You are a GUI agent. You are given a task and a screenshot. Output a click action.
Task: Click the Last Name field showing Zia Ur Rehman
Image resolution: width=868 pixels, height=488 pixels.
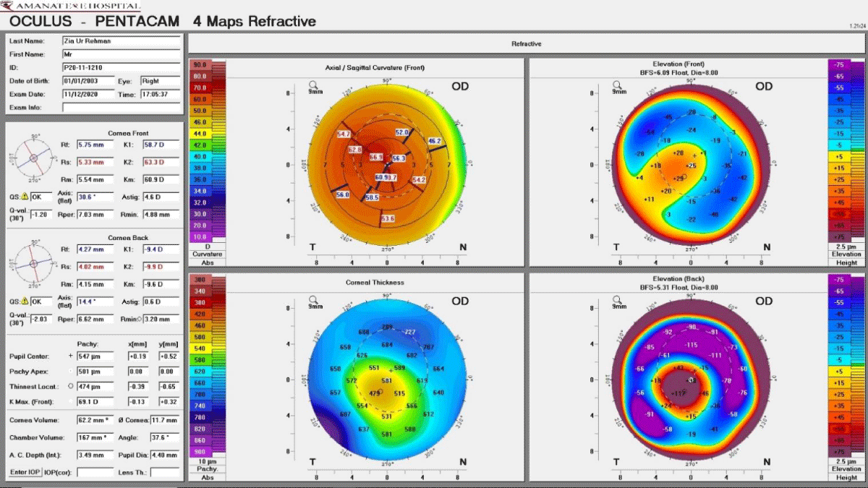(x=121, y=41)
